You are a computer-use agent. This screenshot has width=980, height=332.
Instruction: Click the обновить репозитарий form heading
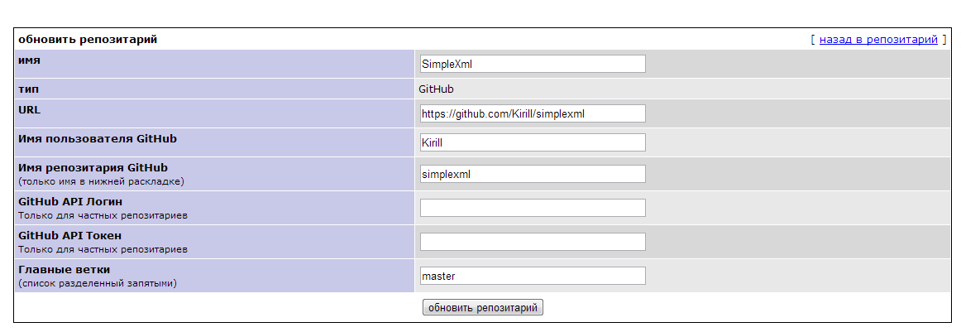[88, 39]
